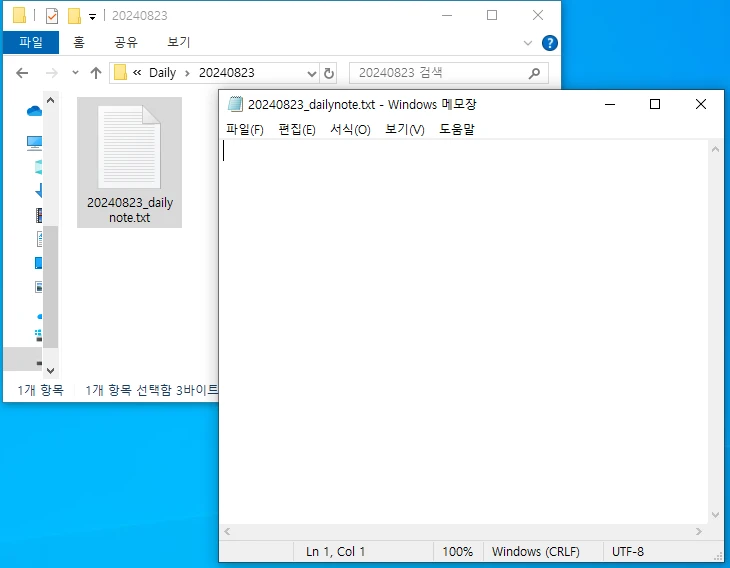Click inside the Notepad text area
Viewport: 730px width, 568px height.
click(x=464, y=331)
